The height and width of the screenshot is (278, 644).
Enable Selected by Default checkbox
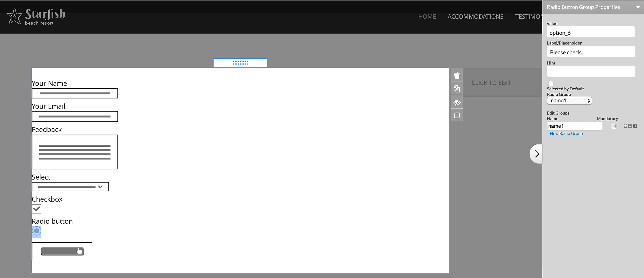551,84
